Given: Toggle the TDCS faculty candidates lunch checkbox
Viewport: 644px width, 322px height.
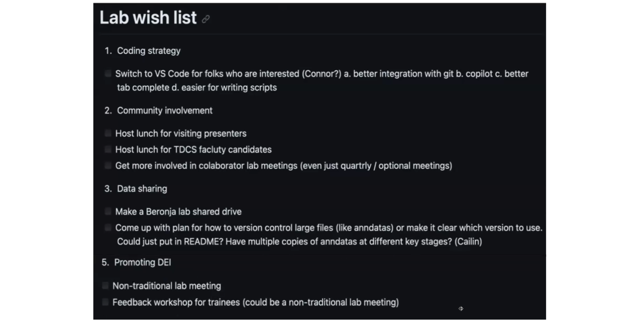Looking at the screenshot, I should (108, 149).
